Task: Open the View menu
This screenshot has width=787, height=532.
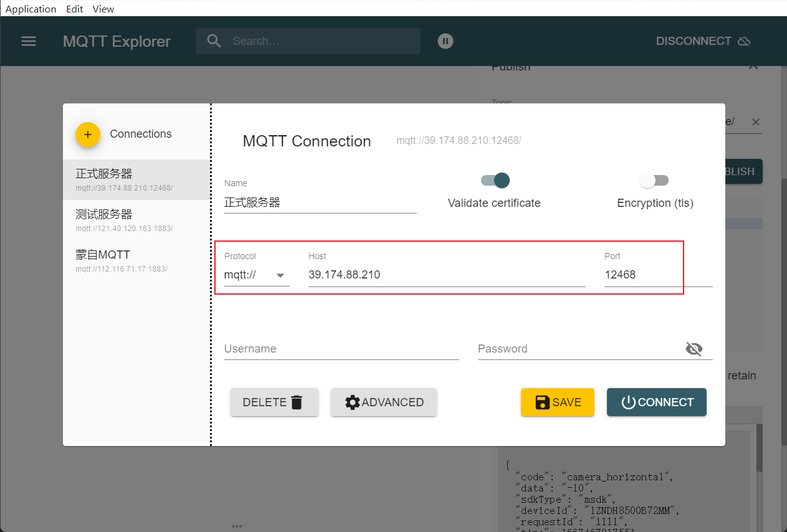Action: coord(103,9)
